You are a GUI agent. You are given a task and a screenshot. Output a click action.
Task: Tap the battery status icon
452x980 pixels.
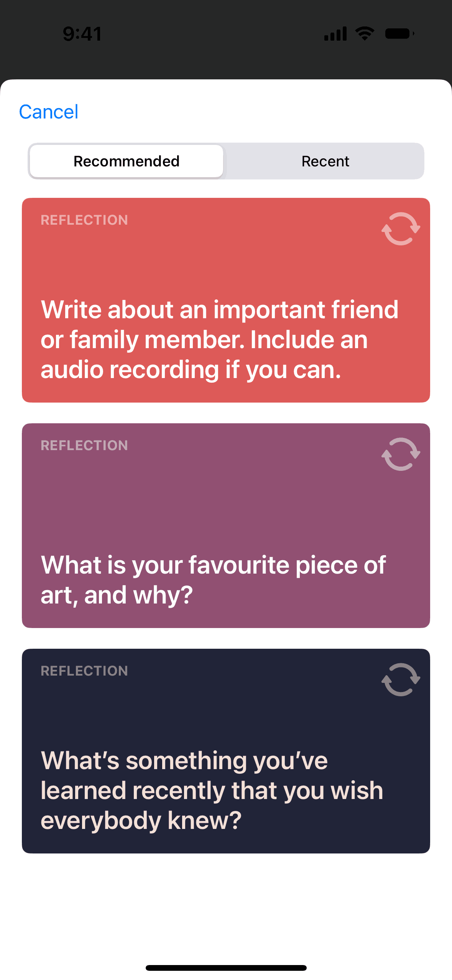[x=399, y=34]
